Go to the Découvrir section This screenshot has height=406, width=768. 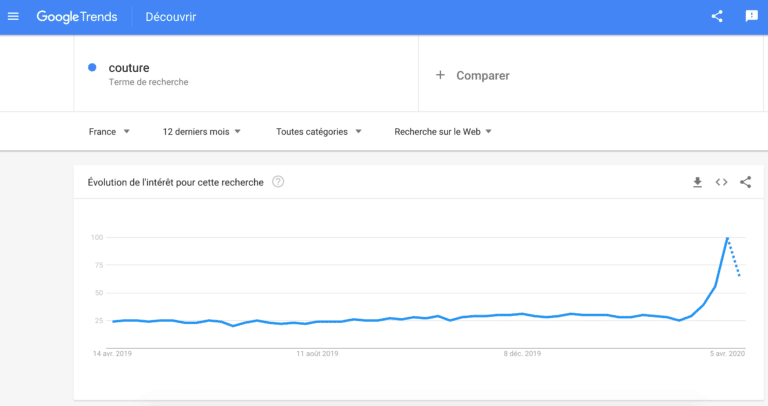[x=170, y=17]
